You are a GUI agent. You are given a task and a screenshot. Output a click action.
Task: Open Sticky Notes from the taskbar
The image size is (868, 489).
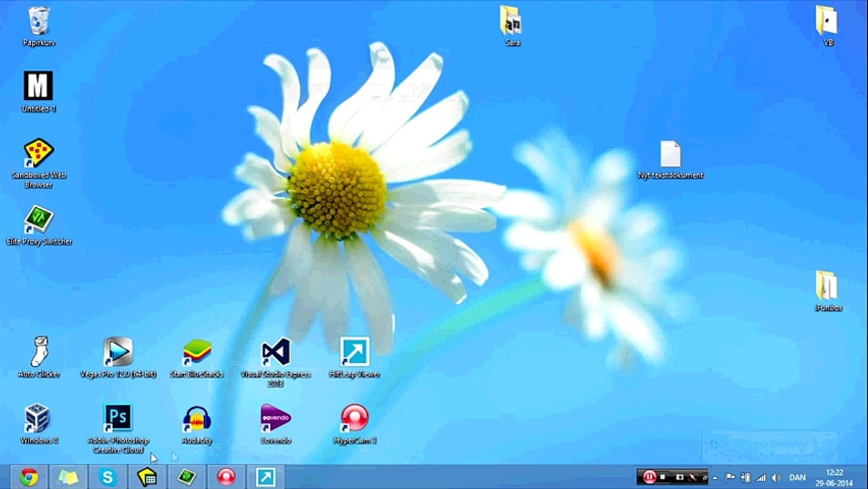[x=68, y=477]
